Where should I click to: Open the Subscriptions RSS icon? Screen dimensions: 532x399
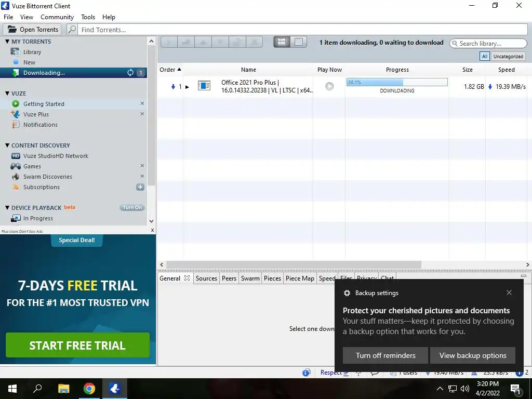[16, 187]
